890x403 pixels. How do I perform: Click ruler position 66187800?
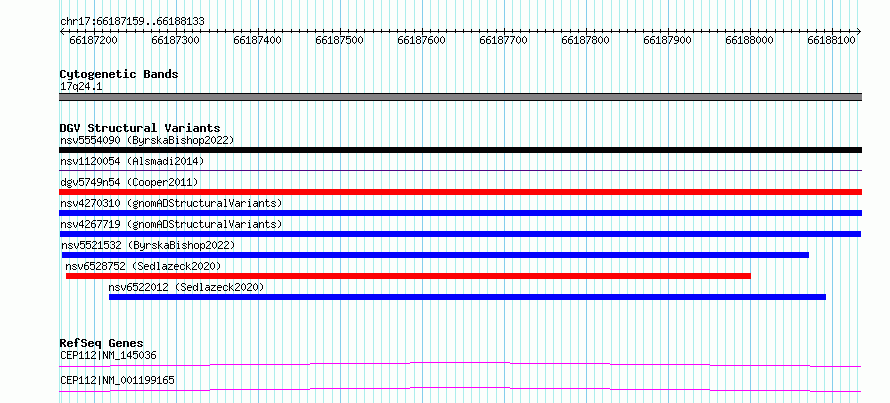pyautogui.click(x=586, y=40)
